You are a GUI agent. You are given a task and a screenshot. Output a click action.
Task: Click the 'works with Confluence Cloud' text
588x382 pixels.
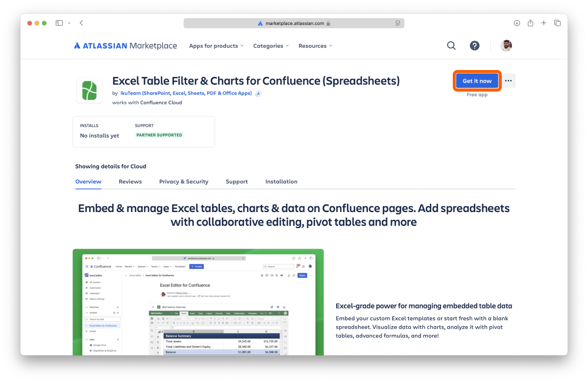pos(147,103)
